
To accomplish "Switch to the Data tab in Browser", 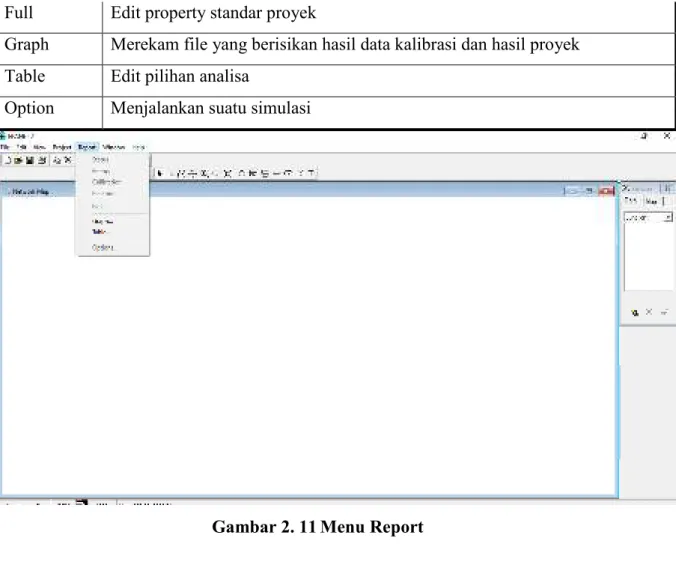I will pos(631,201).
